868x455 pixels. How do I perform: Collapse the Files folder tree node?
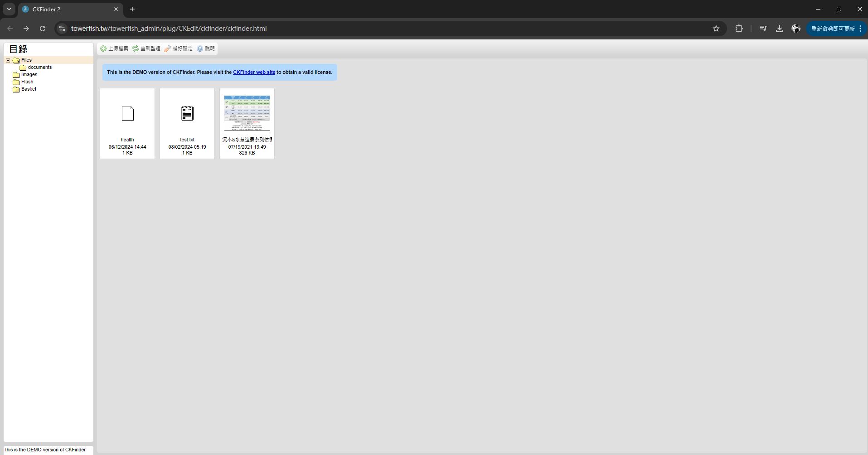tap(8, 60)
